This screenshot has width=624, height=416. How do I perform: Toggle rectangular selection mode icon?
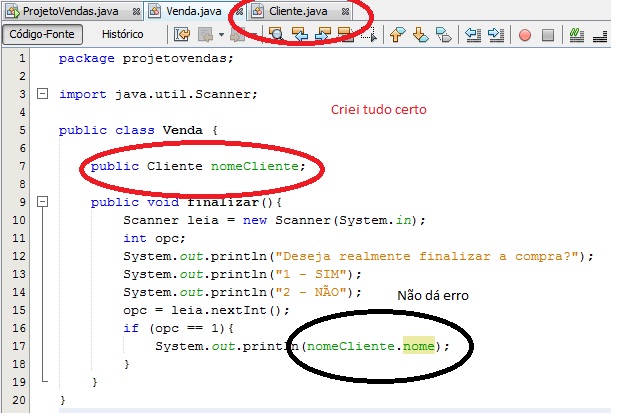(x=369, y=35)
